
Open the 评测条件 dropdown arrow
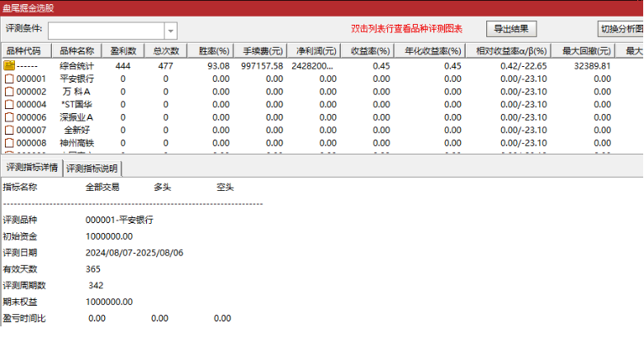[170, 31]
